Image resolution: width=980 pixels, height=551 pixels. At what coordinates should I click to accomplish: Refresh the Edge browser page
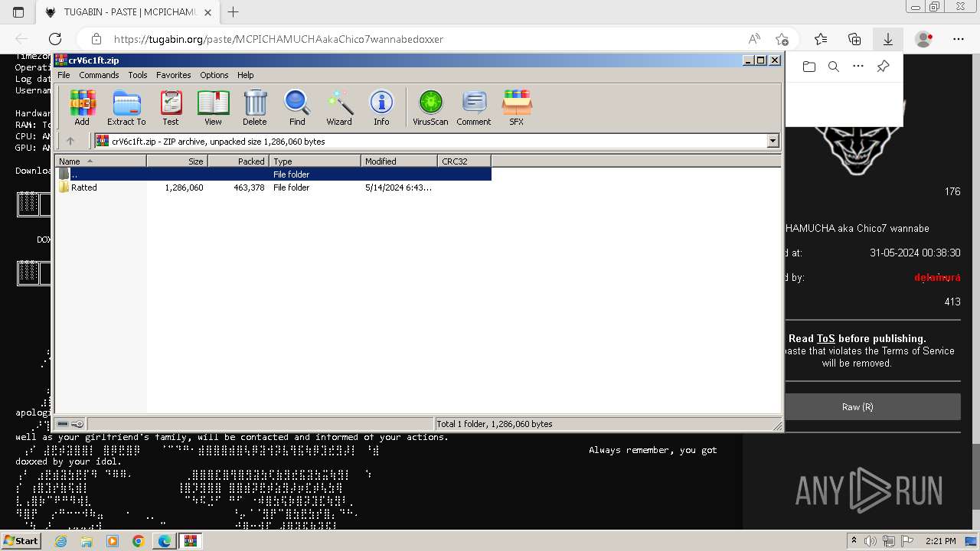pos(55,39)
